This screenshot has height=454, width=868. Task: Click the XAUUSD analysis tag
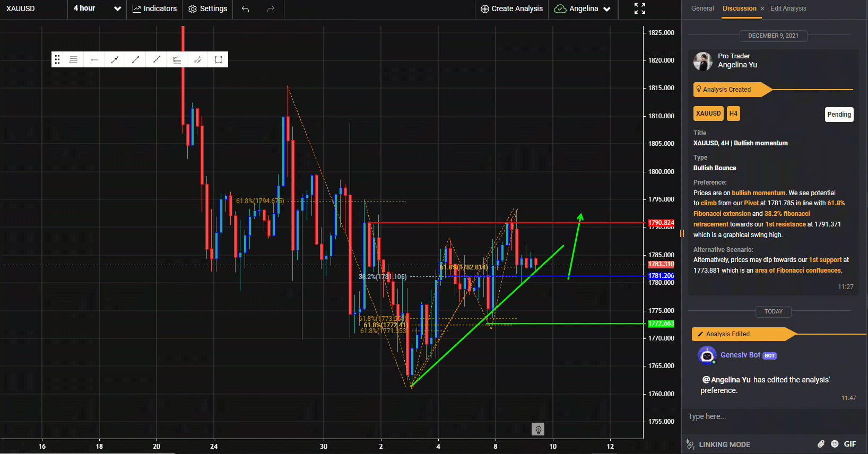[x=708, y=113]
